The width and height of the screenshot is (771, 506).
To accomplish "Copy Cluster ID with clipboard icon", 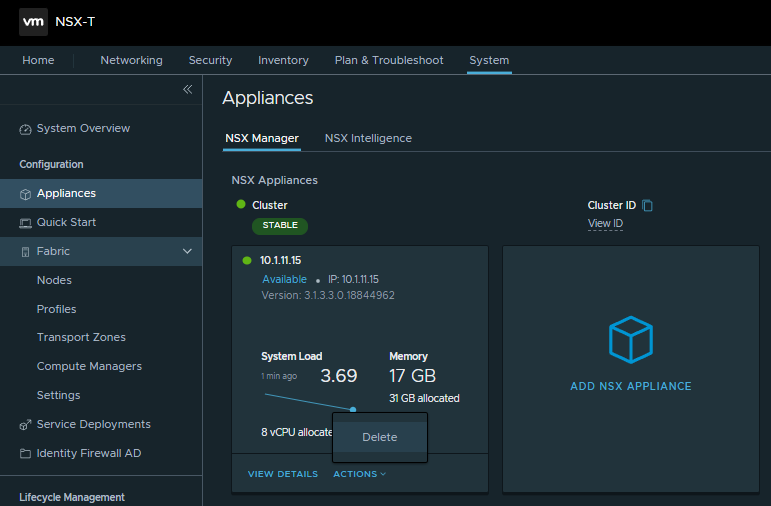I will click(x=648, y=206).
